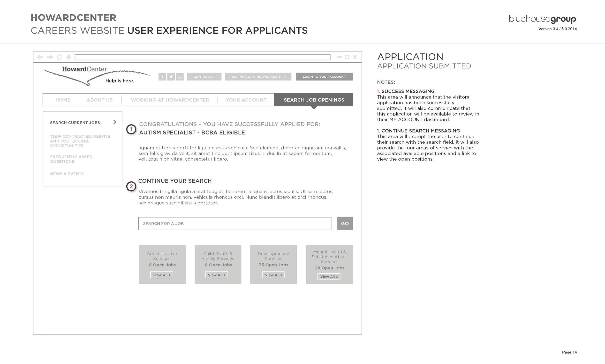Click the browser forward arrow

[x=50, y=57]
